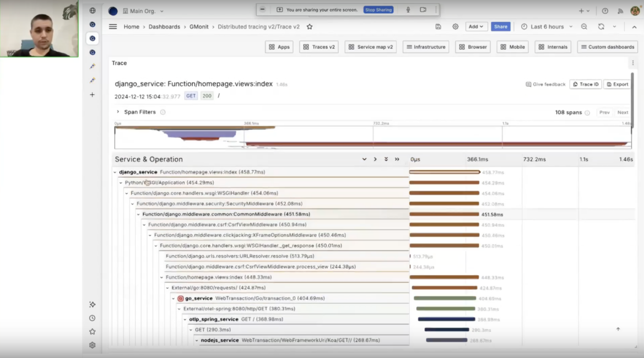The width and height of the screenshot is (644, 358).
Task: Zoom out the time range
Action: click(584, 27)
